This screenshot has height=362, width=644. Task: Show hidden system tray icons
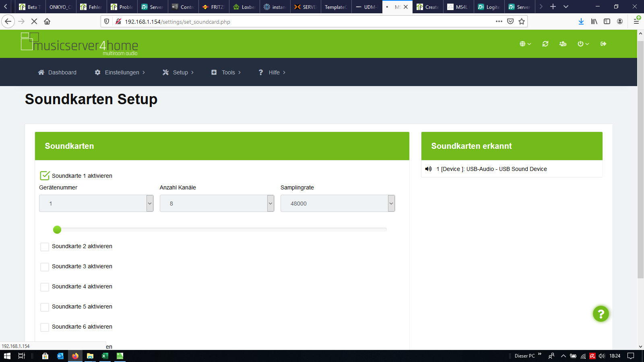coord(563,356)
